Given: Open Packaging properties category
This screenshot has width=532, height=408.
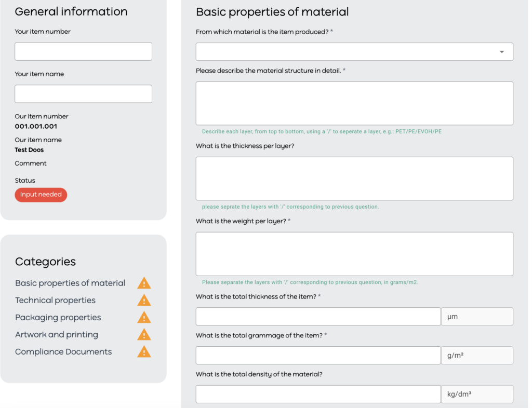Looking at the screenshot, I should point(58,318).
